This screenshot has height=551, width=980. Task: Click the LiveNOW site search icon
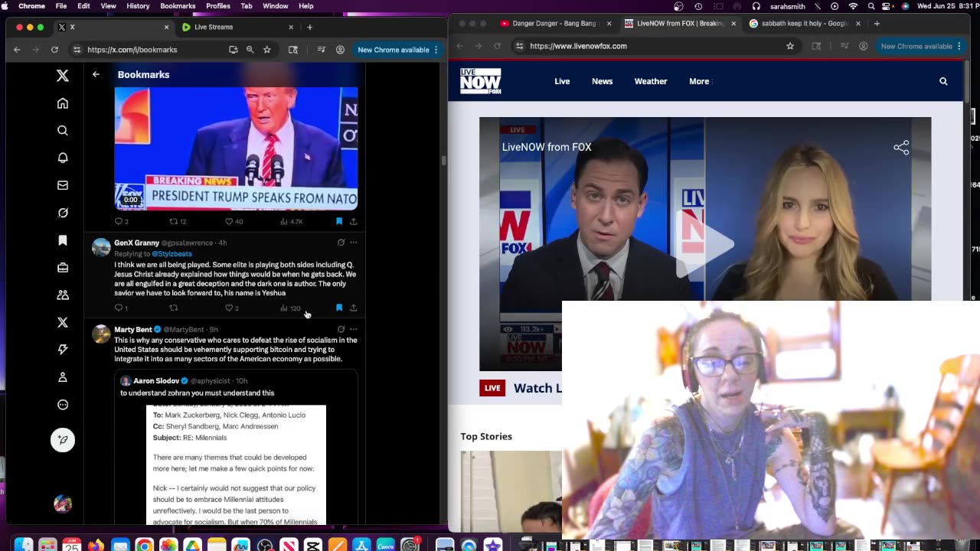[x=943, y=81]
